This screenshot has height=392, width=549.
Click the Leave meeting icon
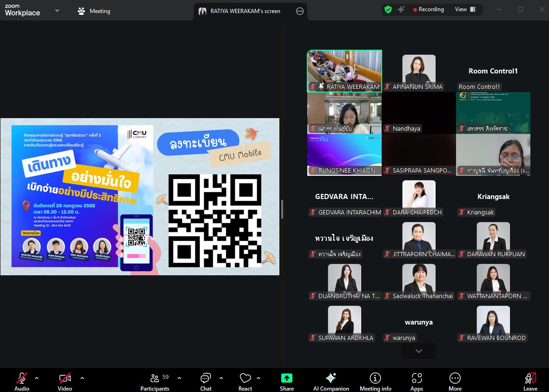click(530, 378)
